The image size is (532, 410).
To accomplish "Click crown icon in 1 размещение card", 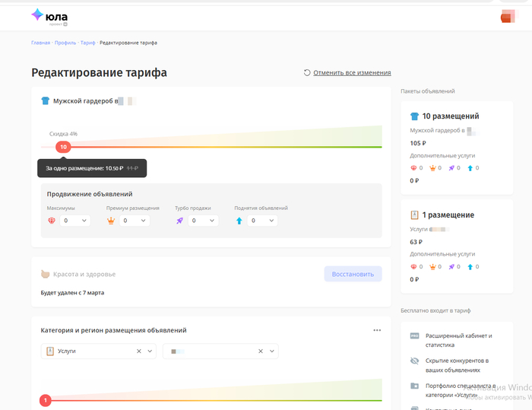I will pos(432,267).
